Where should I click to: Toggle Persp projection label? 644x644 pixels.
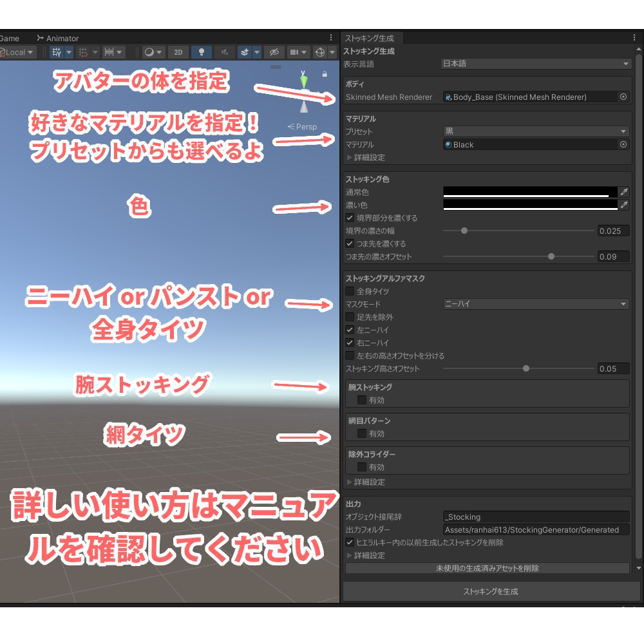pyautogui.click(x=302, y=126)
